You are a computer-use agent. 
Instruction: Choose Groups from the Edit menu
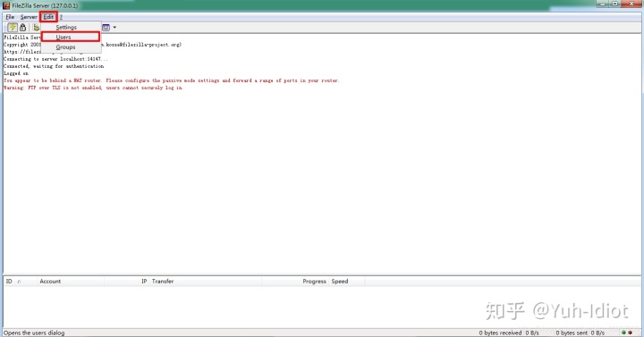click(71, 46)
